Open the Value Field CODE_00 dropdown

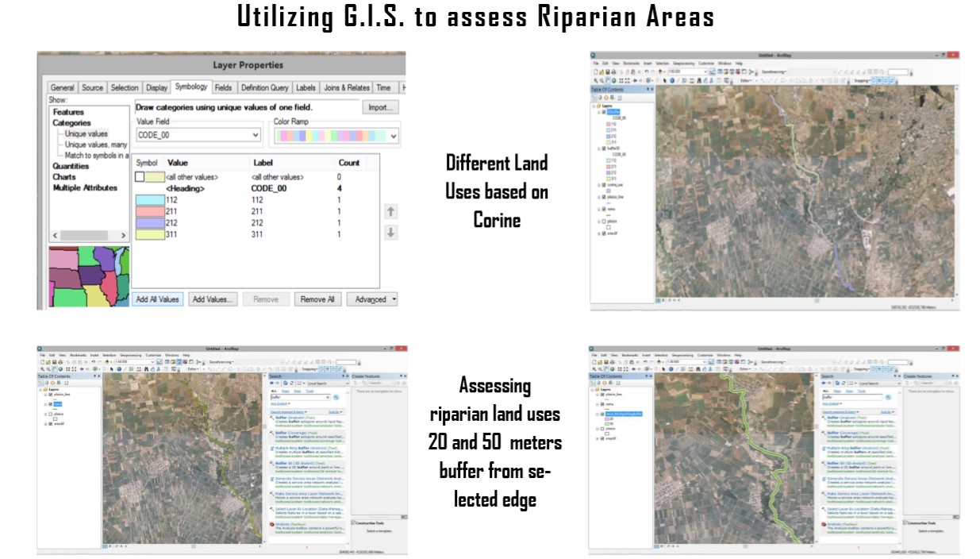255,136
